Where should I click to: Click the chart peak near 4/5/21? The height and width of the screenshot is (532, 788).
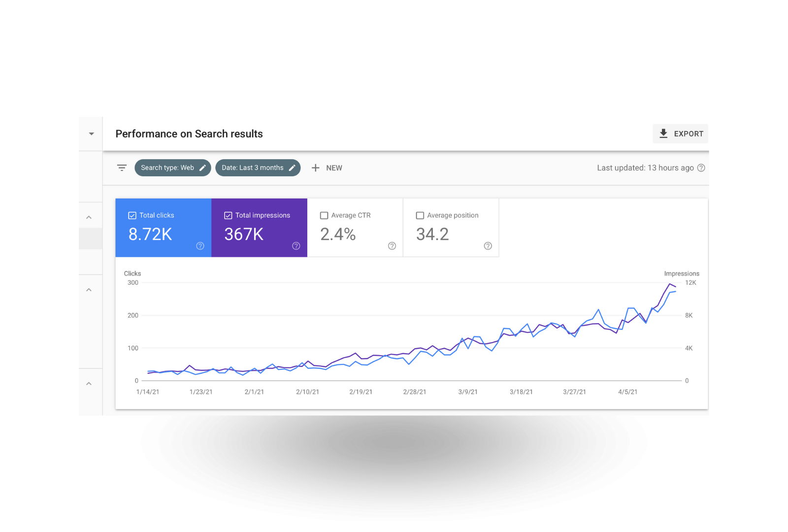point(670,284)
